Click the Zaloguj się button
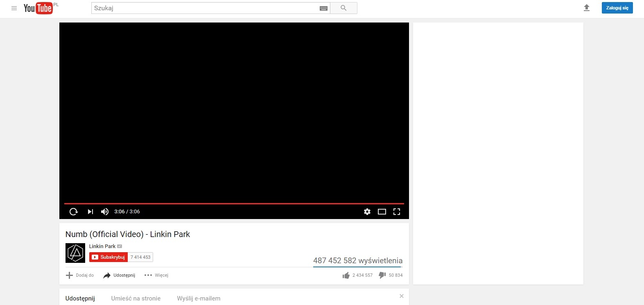Screen dimensions: 644x305 tap(617, 8)
